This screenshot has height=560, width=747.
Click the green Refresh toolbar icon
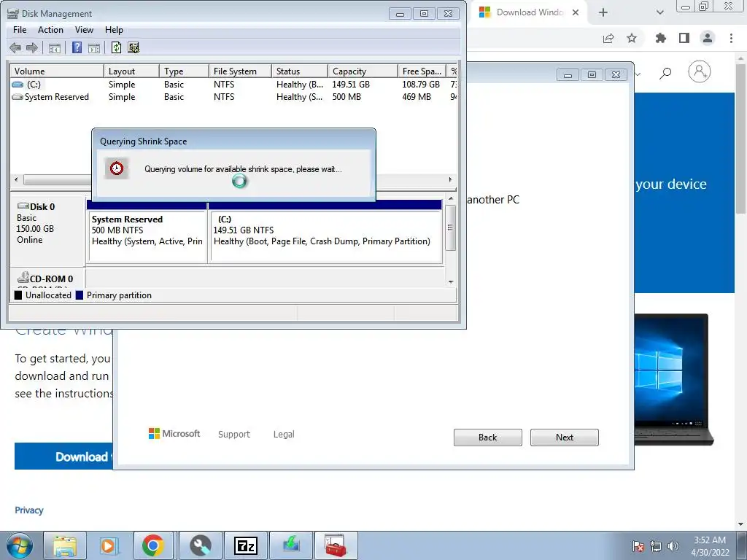pyautogui.click(x=116, y=47)
